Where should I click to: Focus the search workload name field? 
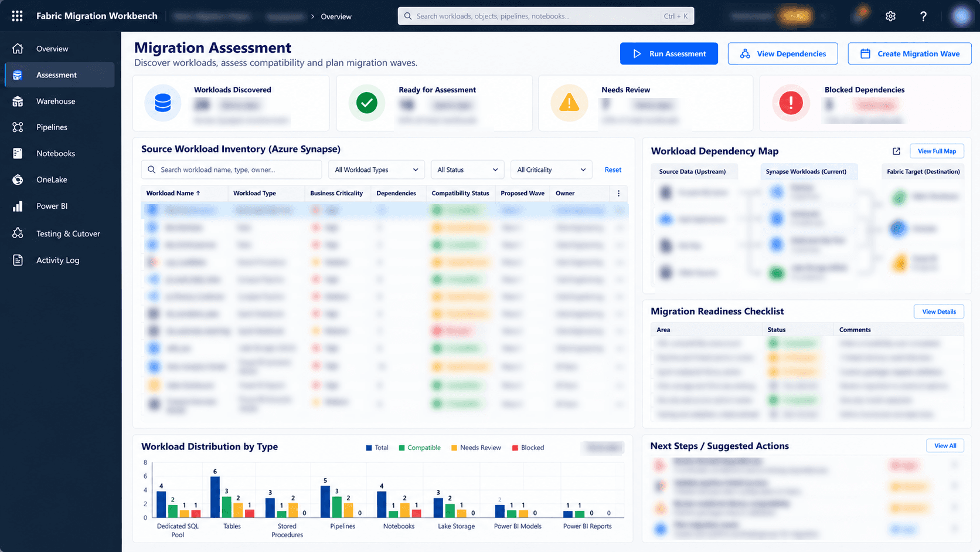coord(232,170)
